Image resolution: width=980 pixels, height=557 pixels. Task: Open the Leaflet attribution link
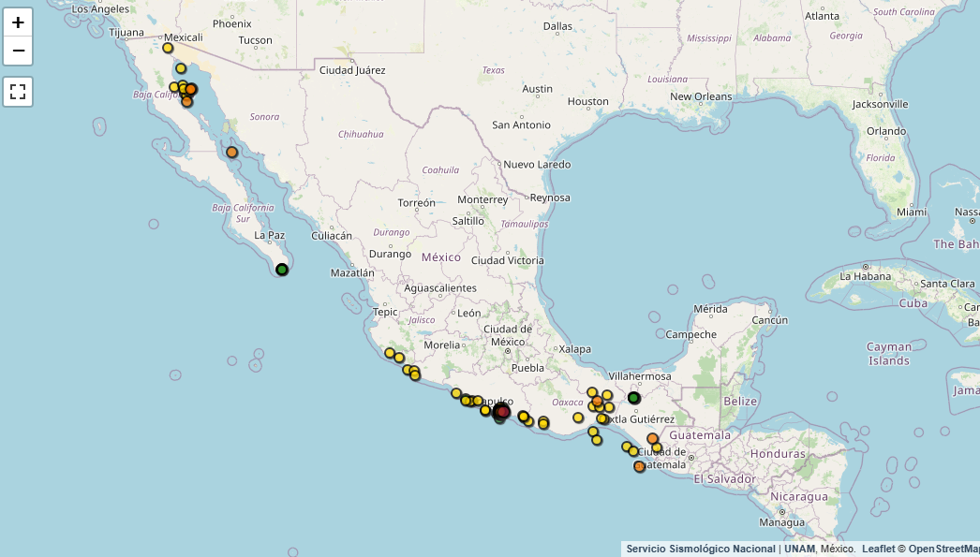click(x=879, y=549)
